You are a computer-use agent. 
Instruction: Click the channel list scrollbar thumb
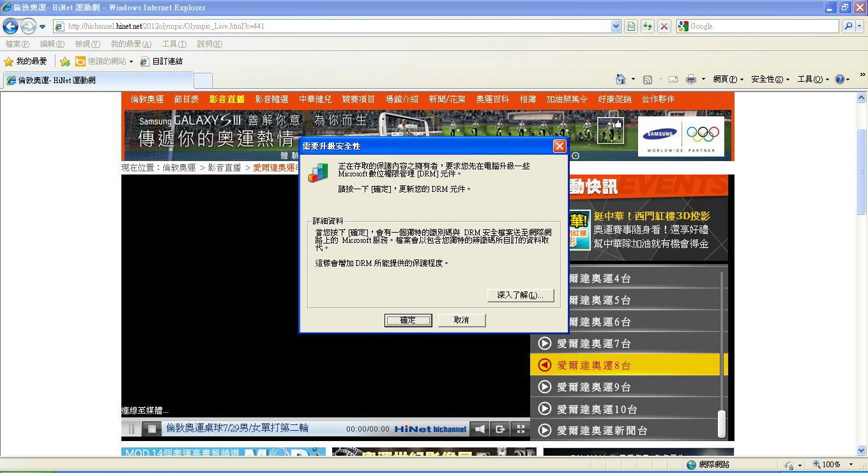[x=722, y=424]
